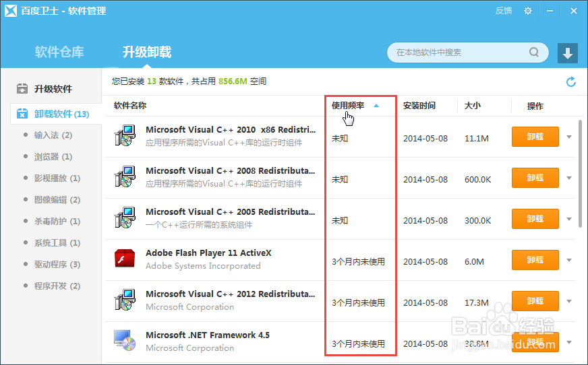Filter by 浏览器 (1) category

53,157
